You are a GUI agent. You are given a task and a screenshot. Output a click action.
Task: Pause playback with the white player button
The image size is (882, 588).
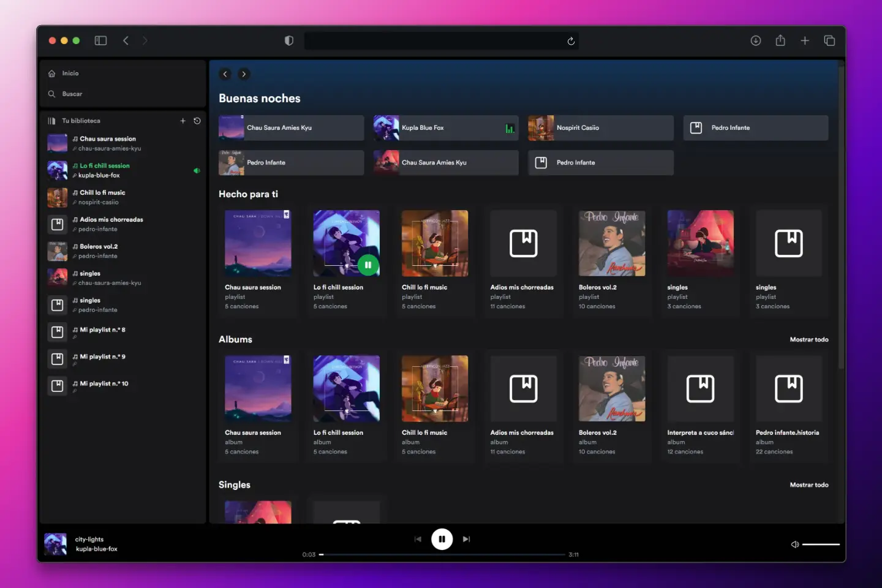(442, 540)
